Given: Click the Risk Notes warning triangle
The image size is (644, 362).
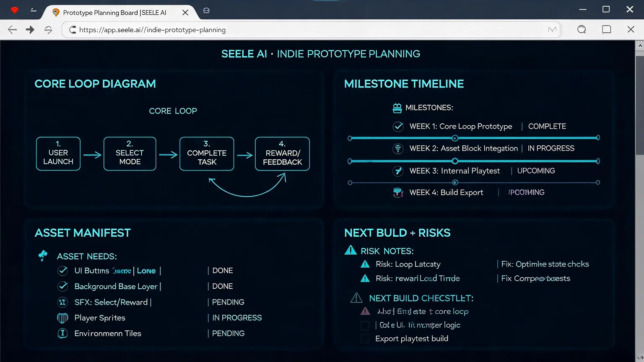Looking at the screenshot, I should pos(351,250).
